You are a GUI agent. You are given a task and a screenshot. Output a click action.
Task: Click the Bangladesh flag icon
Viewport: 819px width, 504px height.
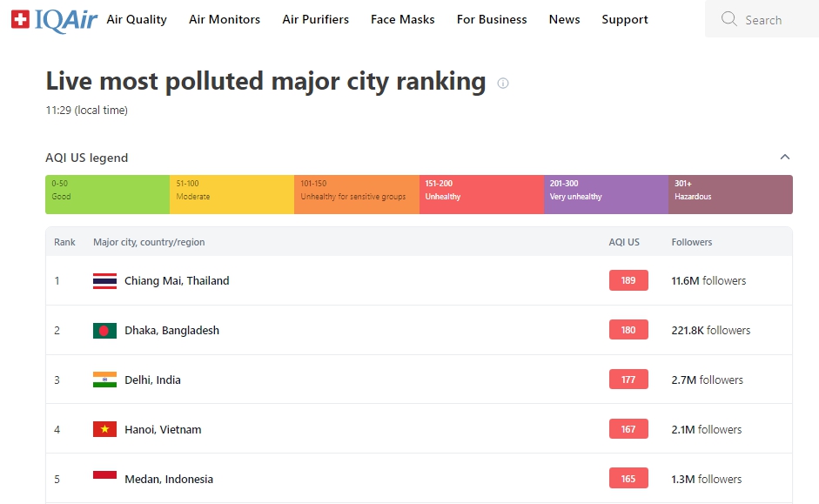click(104, 331)
